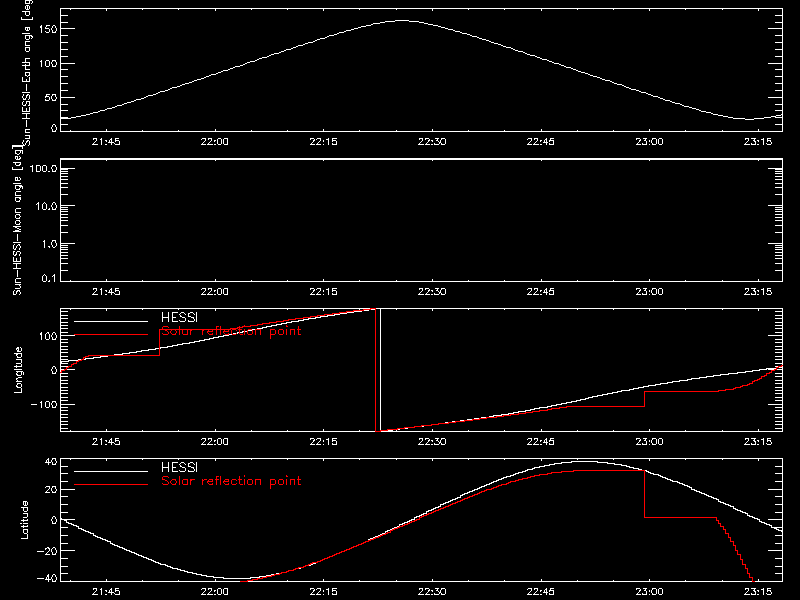This screenshot has width=800, height=600.
Task: Click the 0 tick on Longitude axis
Action: (x=54, y=370)
